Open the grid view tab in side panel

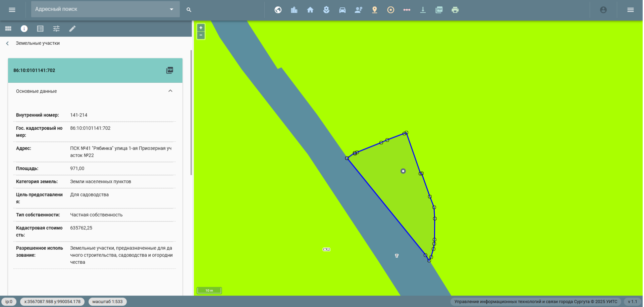[8, 29]
